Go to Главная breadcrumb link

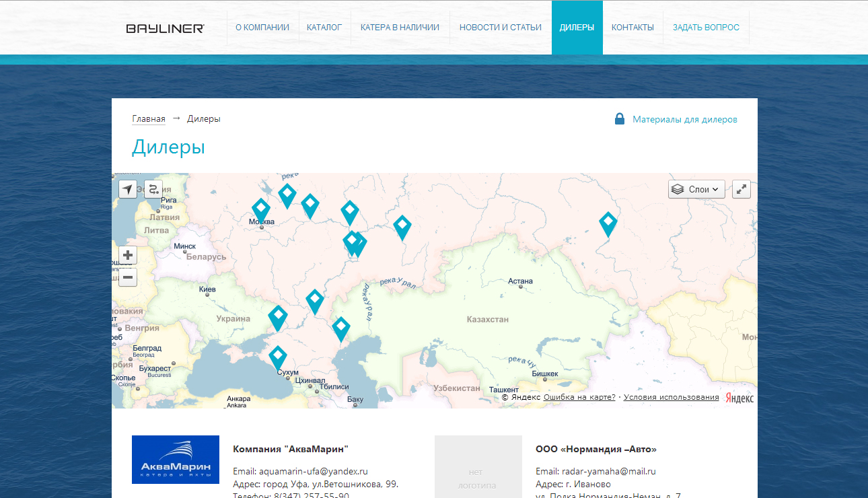(x=149, y=119)
